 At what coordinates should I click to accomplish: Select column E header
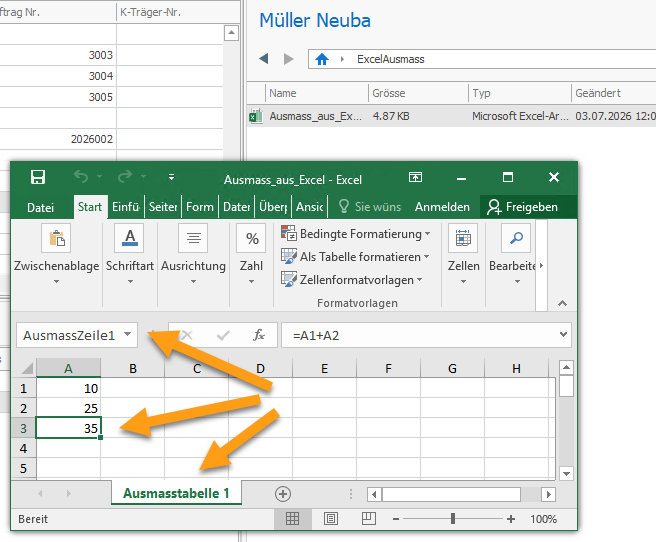(324, 368)
